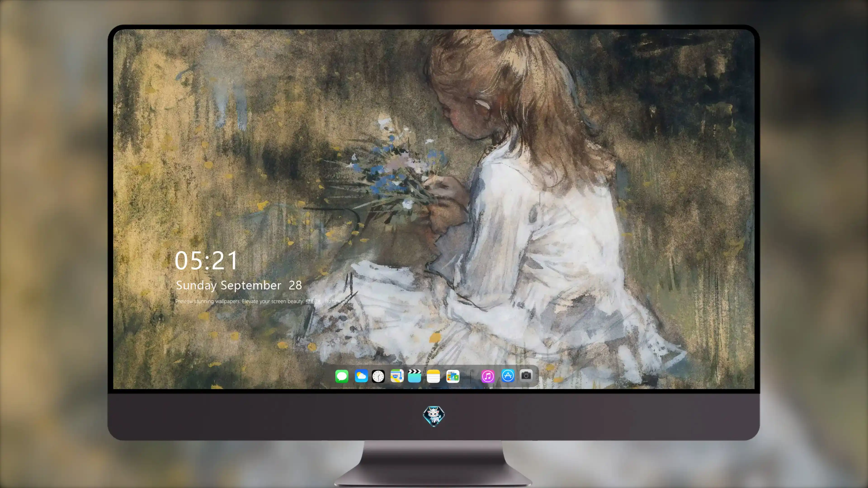Click the dragon mascot logo on monitor chin
This screenshot has height=488, width=868.
click(434, 416)
